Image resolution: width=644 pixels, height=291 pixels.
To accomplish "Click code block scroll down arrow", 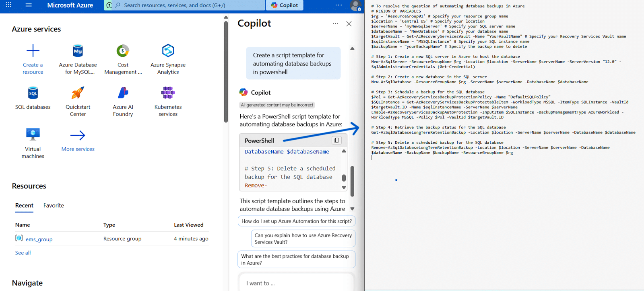I will tap(344, 188).
